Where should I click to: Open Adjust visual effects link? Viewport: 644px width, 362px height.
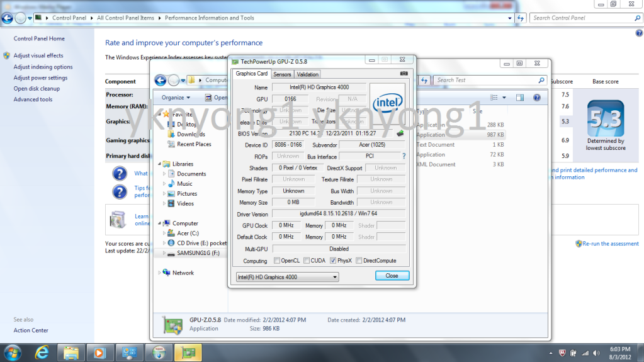click(x=38, y=55)
